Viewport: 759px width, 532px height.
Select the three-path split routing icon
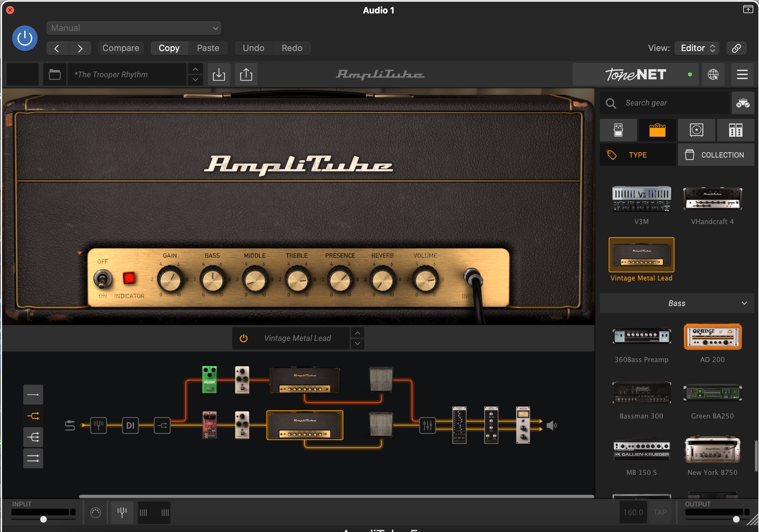[x=33, y=437]
